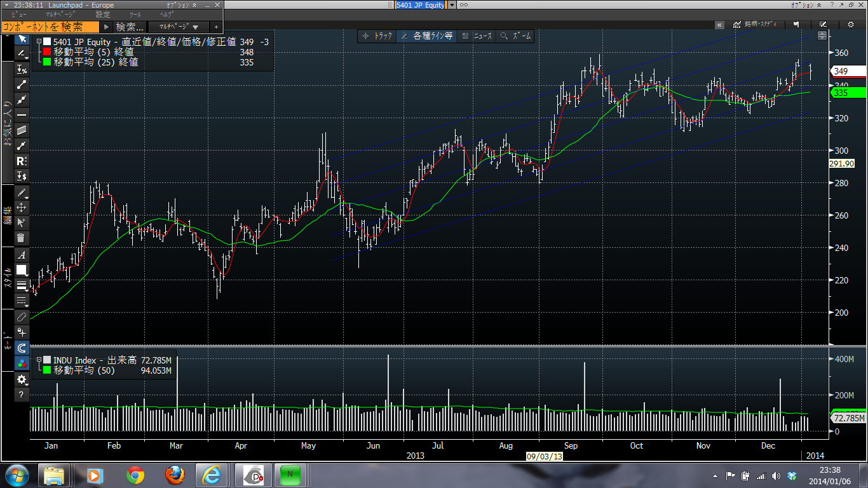Open the 設定 menu in Launchpad

tap(102, 14)
